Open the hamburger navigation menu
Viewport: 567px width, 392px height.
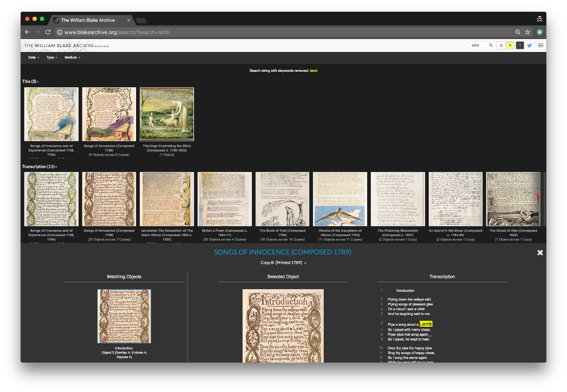point(541,45)
